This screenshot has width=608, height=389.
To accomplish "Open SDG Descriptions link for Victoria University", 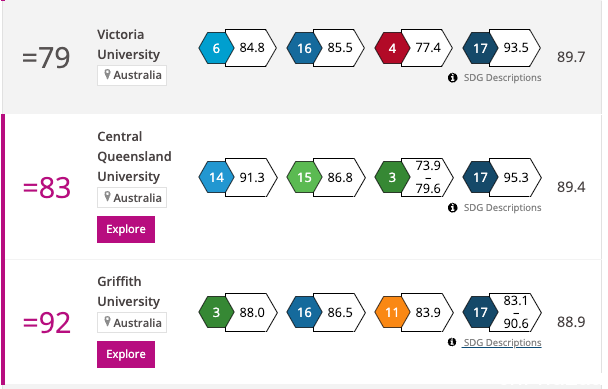I will [503, 78].
